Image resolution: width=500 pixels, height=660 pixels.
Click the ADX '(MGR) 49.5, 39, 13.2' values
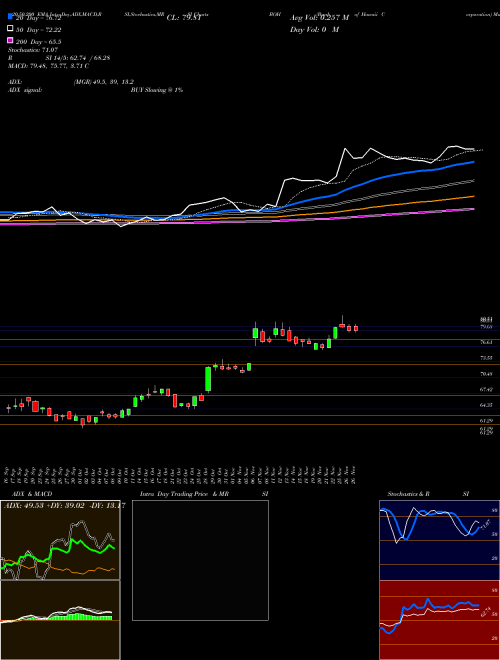click(104, 82)
